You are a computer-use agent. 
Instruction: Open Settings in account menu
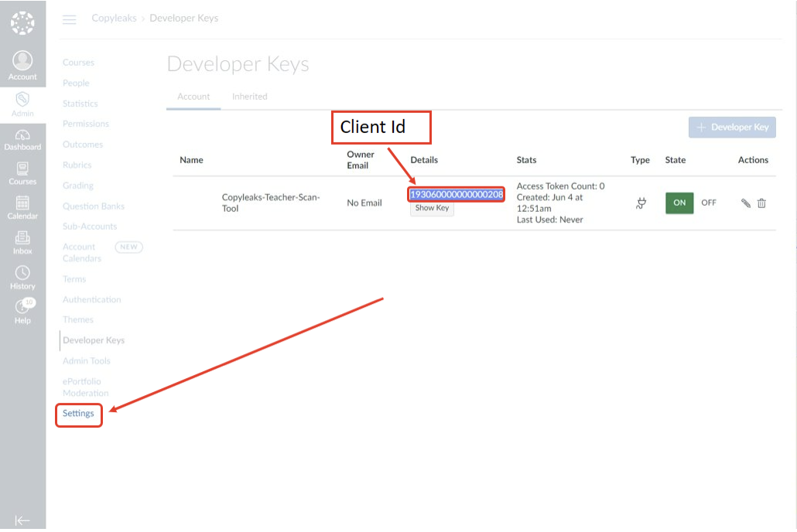click(x=78, y=414)
